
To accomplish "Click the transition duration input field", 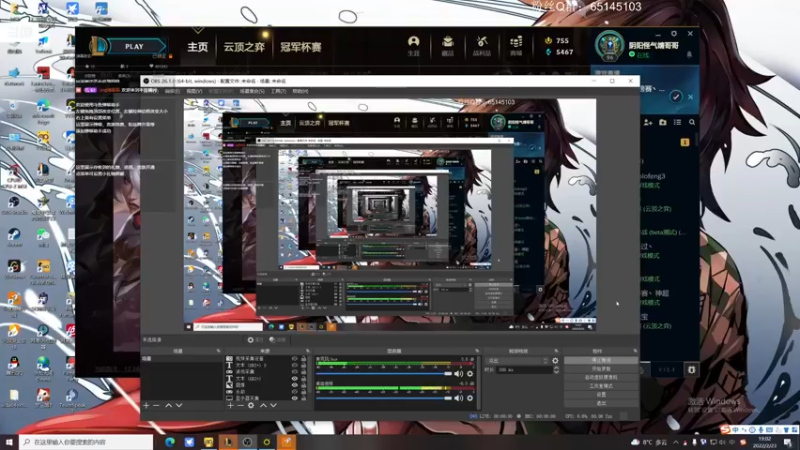I will [524, 369].
